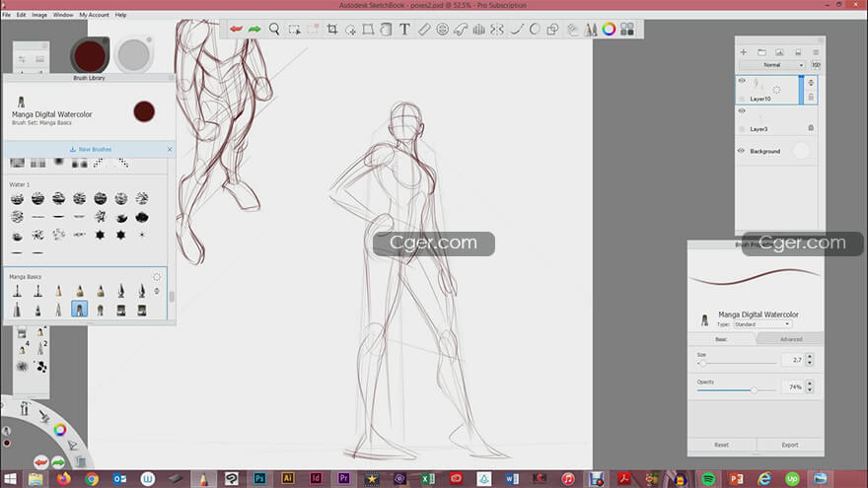
Task: Click the New Brushes download link
Action: 91,150
